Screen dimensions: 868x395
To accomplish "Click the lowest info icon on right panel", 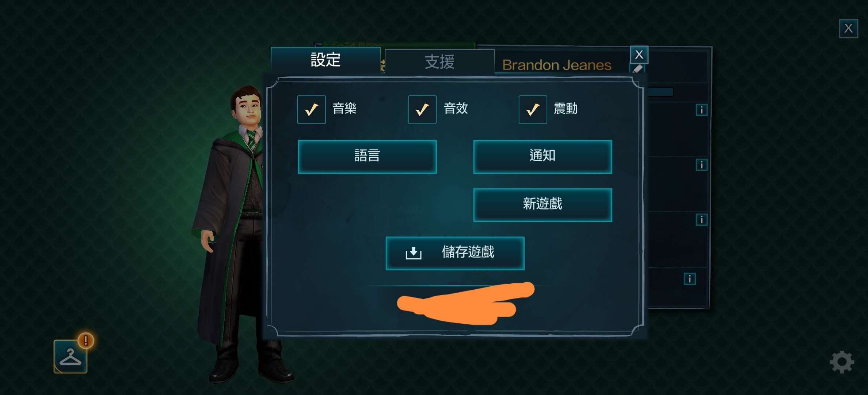I will (690, 279).
